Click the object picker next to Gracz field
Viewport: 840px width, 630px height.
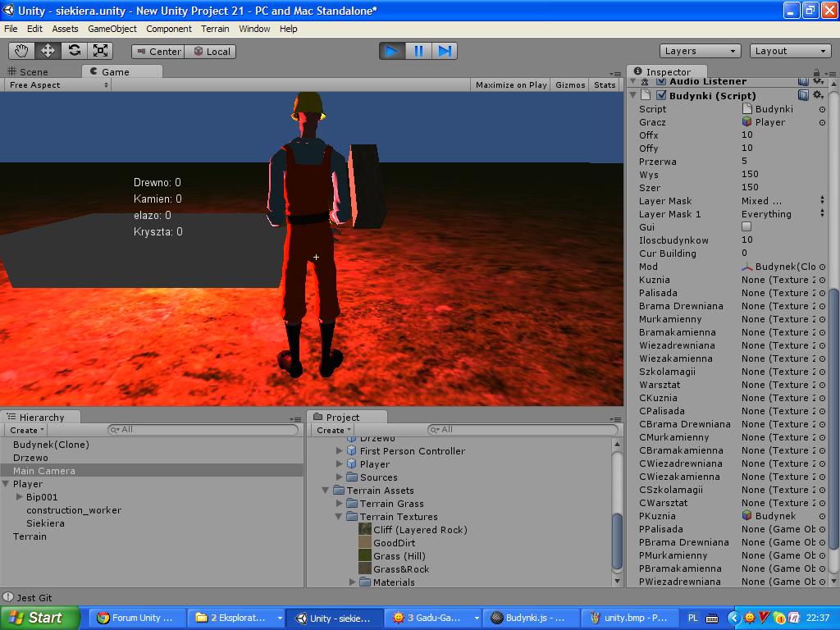822,122
